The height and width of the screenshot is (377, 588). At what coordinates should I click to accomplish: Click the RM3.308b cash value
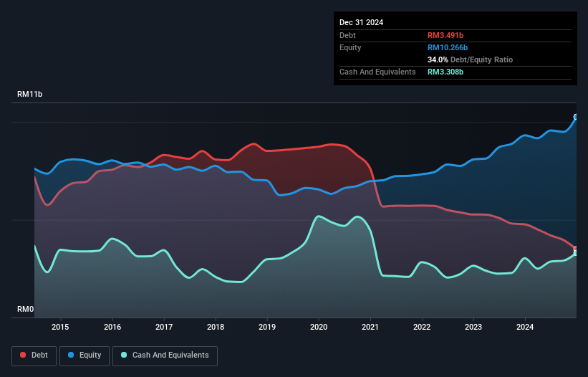[445, 72]
